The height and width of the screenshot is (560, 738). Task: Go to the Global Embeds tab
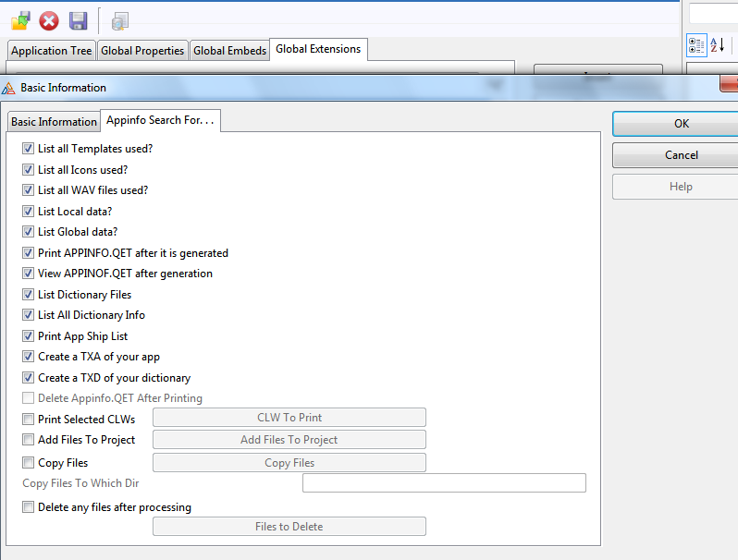pos(228,51)
